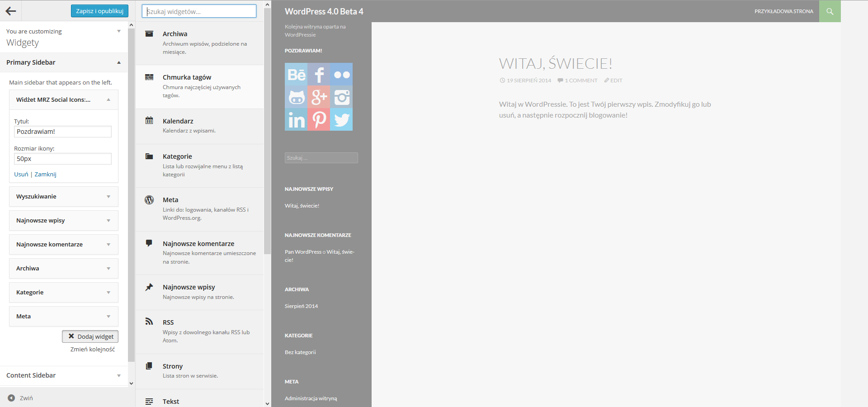Open the 1 Comment link
The width and height of the screenshot is (868, 407).
point(581,80)
